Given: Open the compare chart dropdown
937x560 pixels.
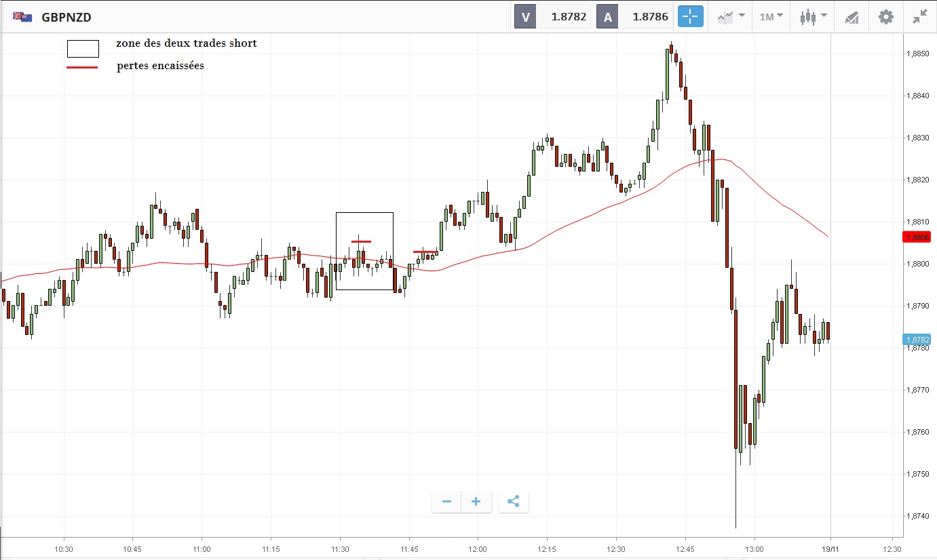Looking at the screenshot, I should [x=731, y=17].
